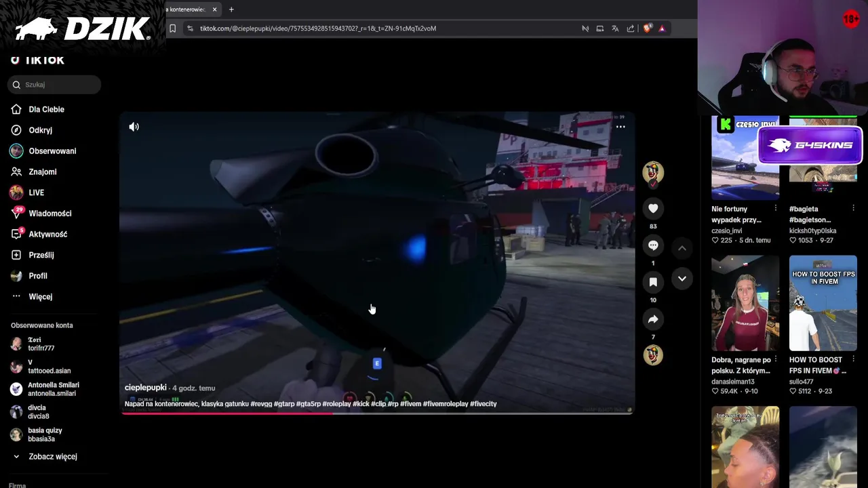Open the creator avatar above the like button

(653, 173)
